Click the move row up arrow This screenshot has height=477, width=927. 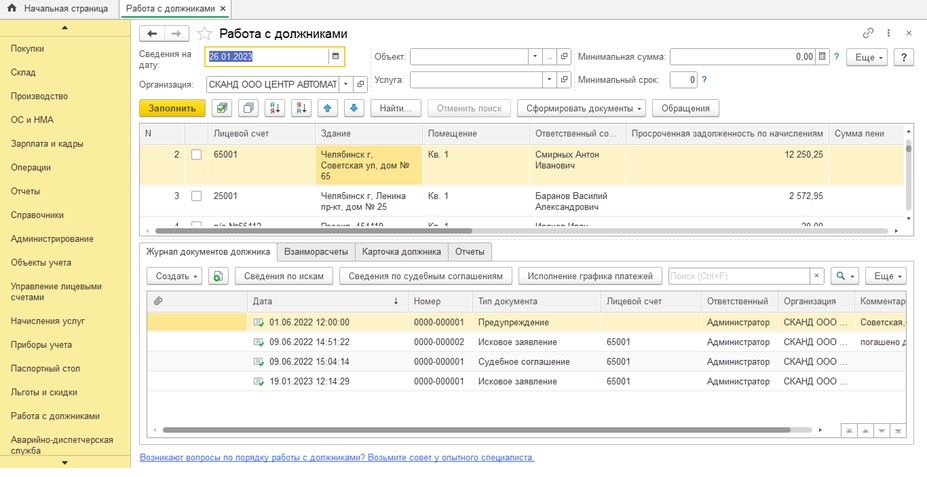coord(329,108)
